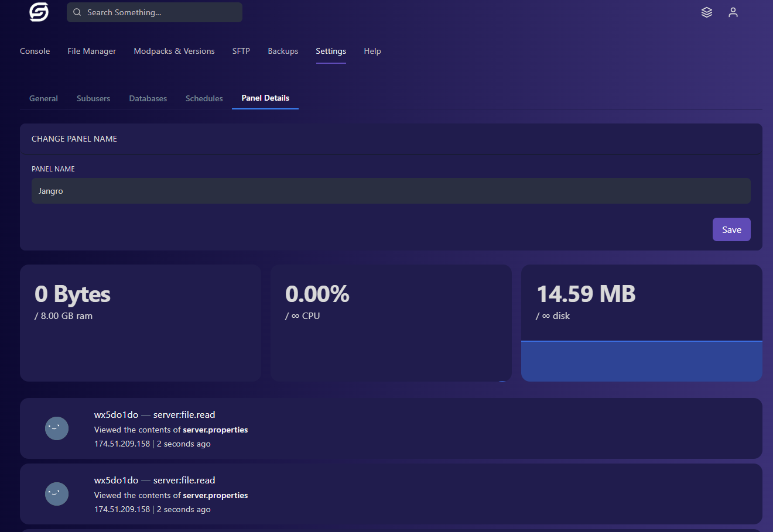Viewport: 773px width, 532px height.
Task: Switch to the Backups tab
Action: pyautogui.click(x=283, y=51)
